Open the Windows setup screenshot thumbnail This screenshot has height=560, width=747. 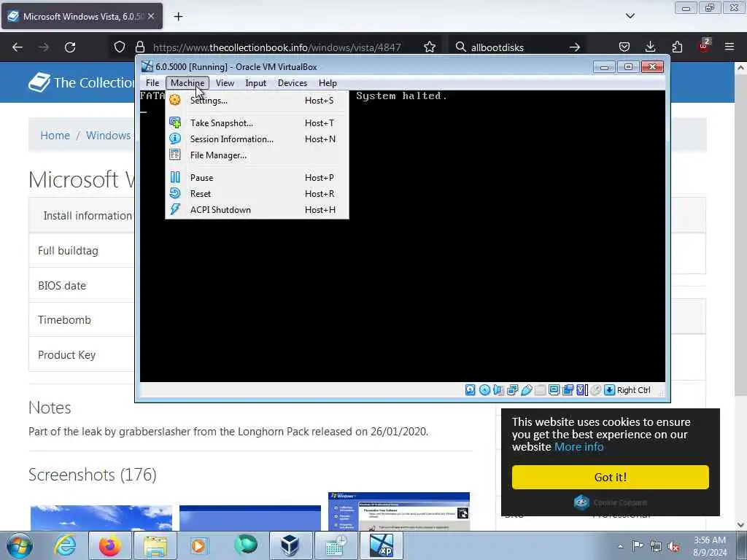pyautogui.click(x=399, y=511)
